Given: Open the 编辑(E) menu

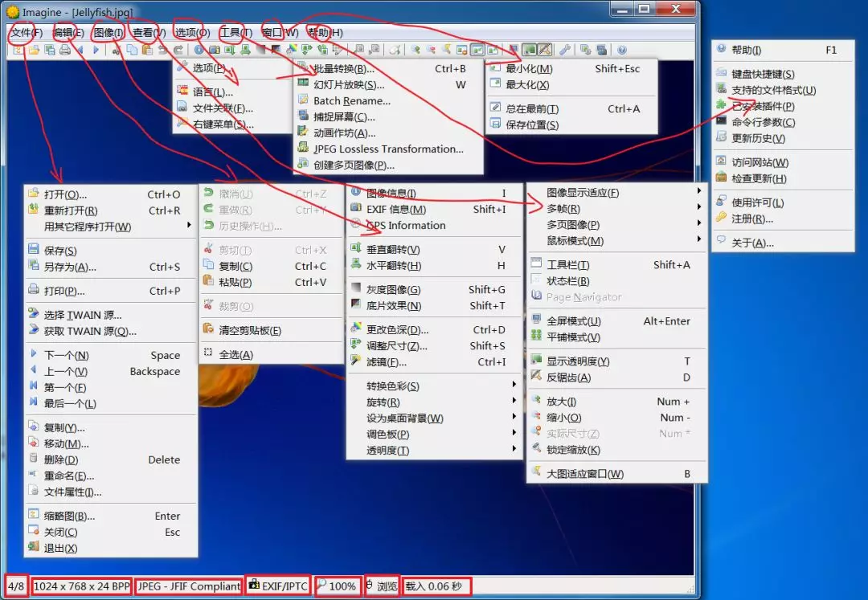Looking at the screenshot, I should coord(68,33).
